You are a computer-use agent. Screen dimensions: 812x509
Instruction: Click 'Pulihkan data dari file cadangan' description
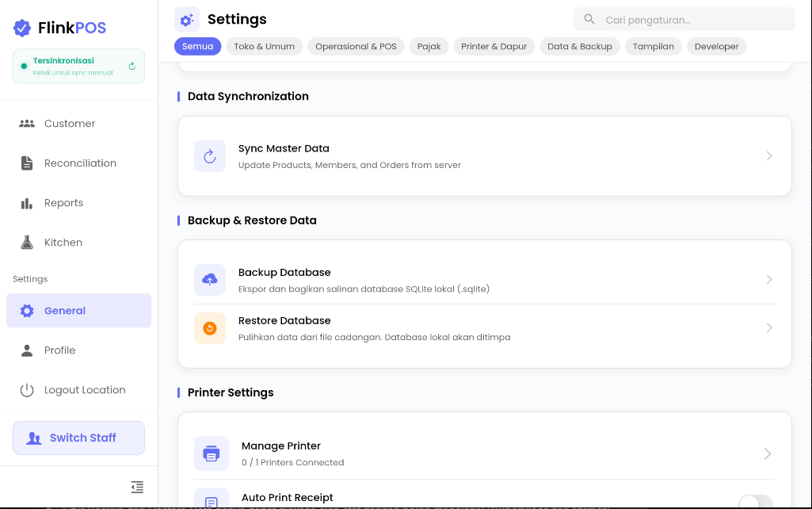pos(375,338)
